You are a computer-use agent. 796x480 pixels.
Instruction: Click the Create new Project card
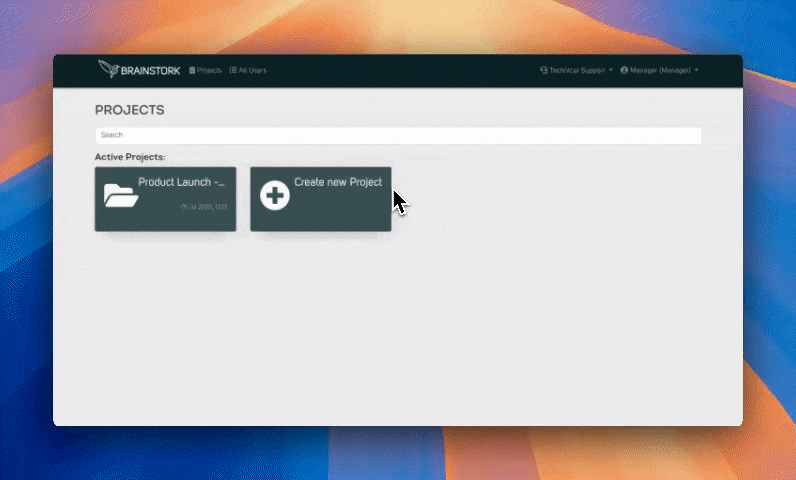tap(321, 199)
